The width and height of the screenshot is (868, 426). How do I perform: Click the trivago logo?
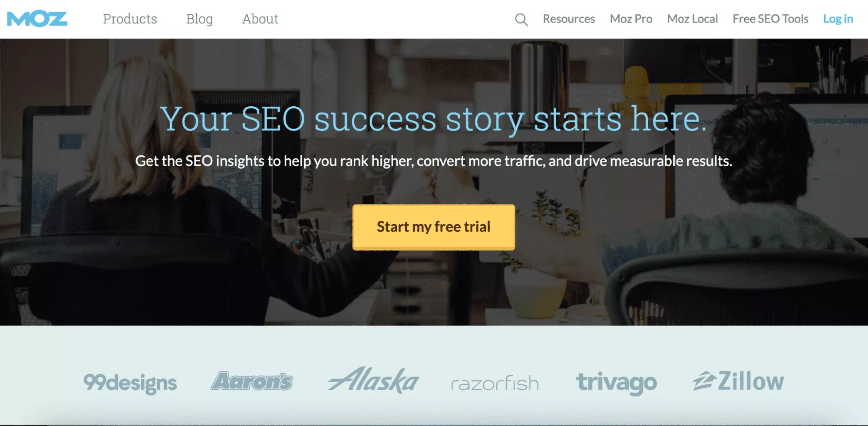pyautogui.click(x=616, y=383)
